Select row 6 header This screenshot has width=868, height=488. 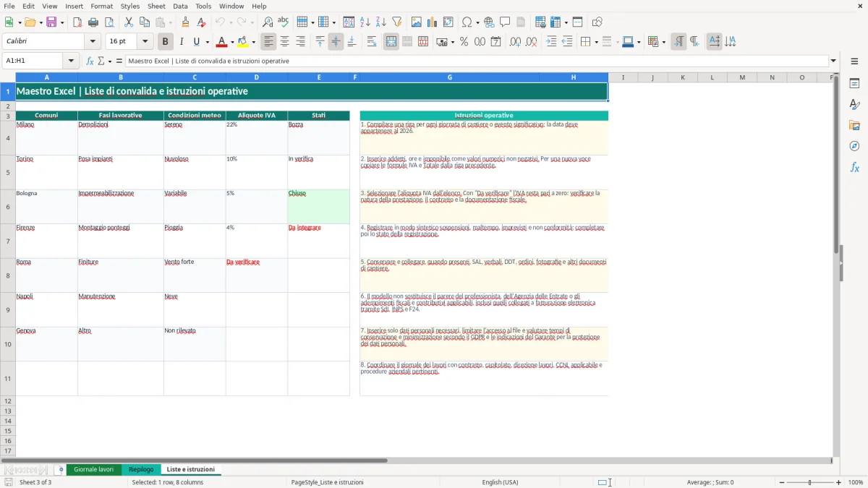tap(8, 207)
